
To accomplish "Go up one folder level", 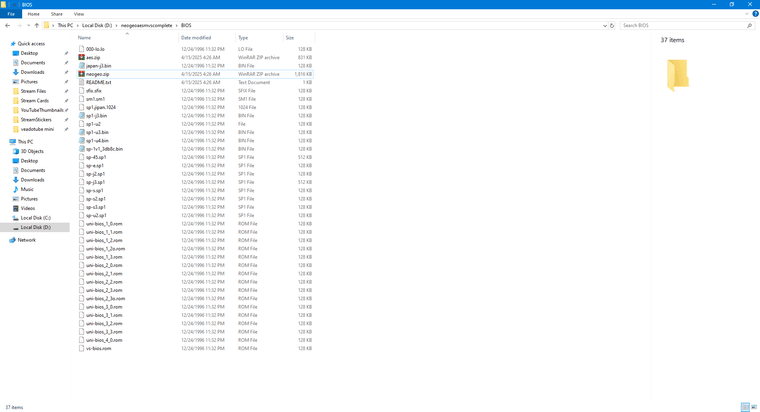I will point(37,25).
